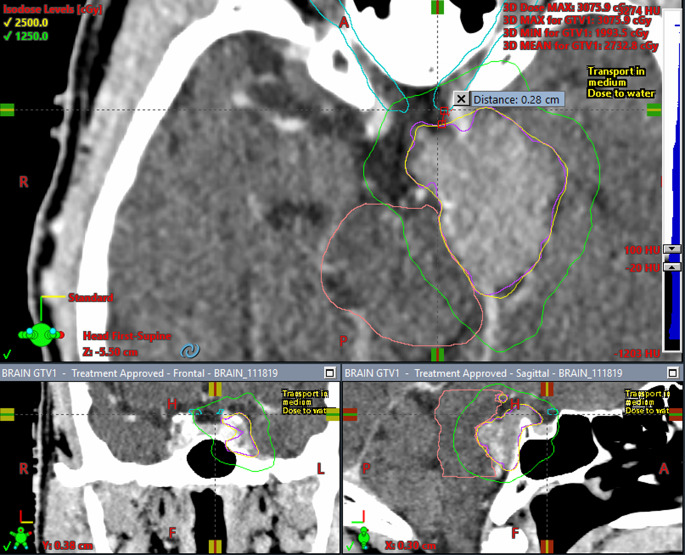Click the green checkmark in the axial view corner

(x=7, y=353)
